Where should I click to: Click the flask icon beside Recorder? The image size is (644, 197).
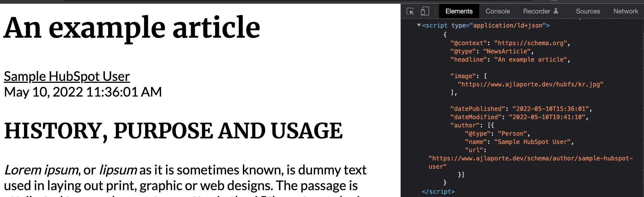(x=556, y=11)
